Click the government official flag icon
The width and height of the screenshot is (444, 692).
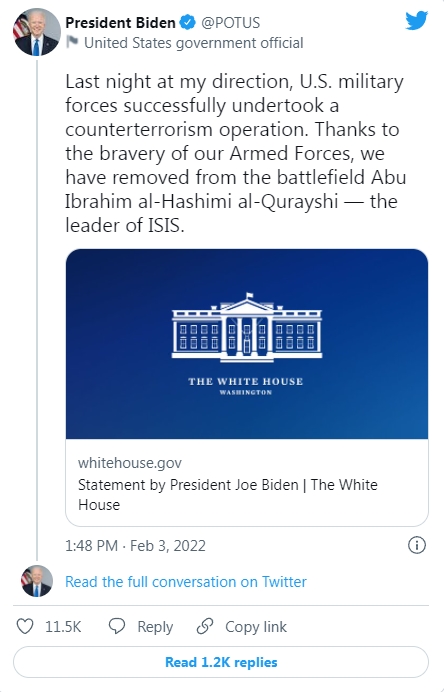coord(72,42)
